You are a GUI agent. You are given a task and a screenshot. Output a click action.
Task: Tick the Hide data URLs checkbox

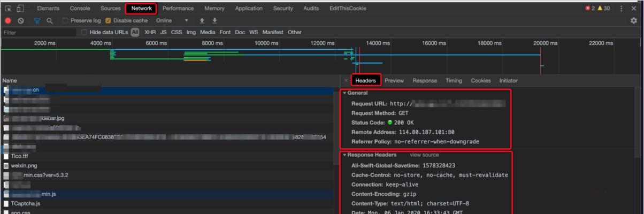pyautogui.click(x=85, y=33)
